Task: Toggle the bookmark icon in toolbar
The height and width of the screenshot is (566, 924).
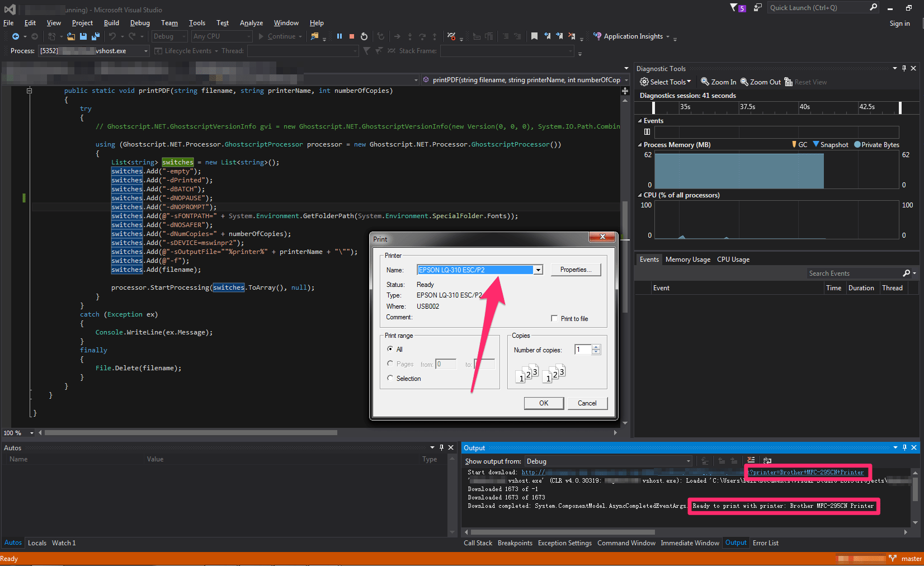Action: 534,36
